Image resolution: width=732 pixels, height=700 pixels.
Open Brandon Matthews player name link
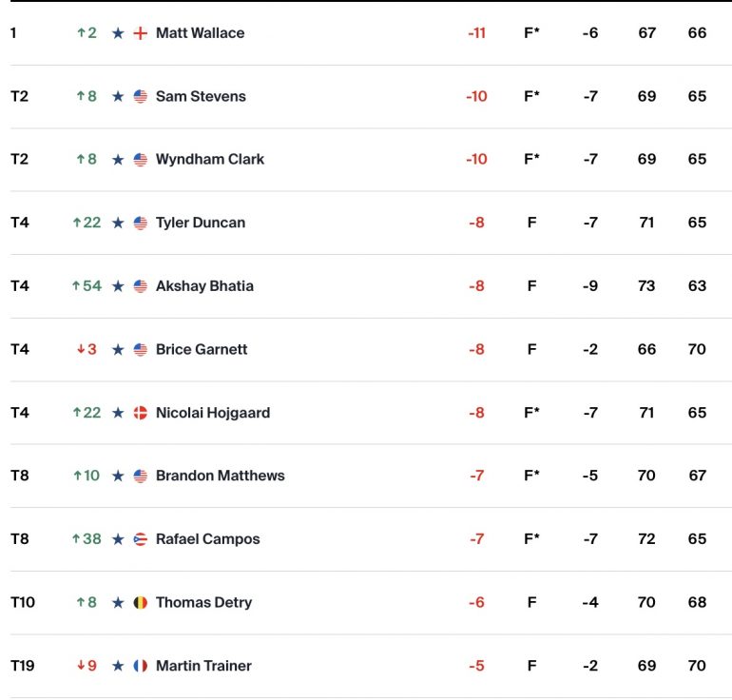(220, 476)
